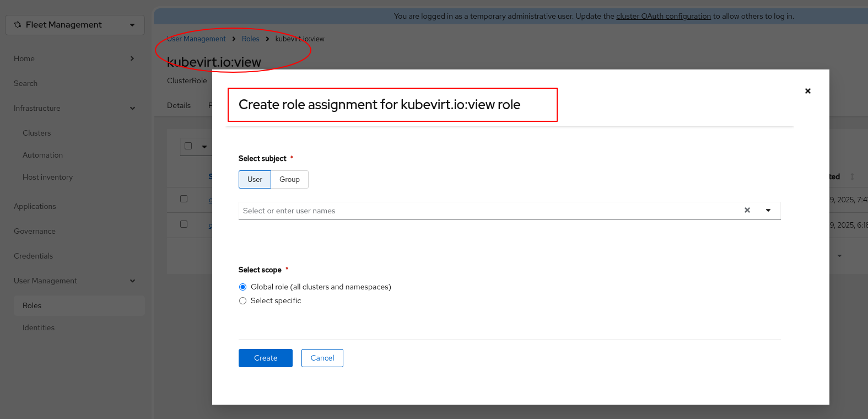
Task: Open the cluster OAuth configuration link
Action: [x=663, y=16]
